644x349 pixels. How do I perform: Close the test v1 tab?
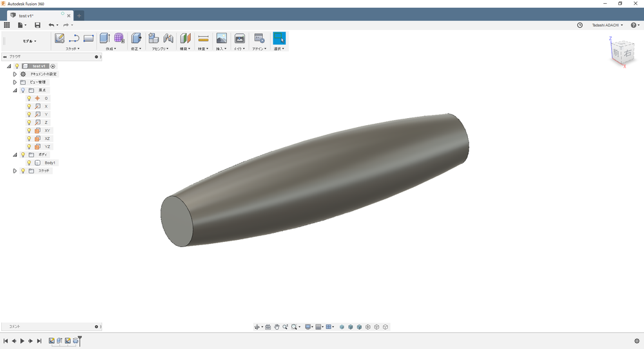[x=68, y=15]
